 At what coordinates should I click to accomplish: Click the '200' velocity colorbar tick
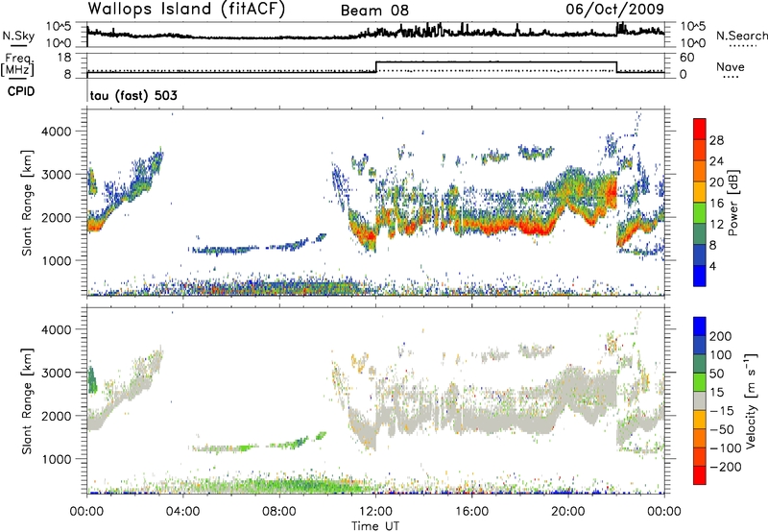[721, 336]
